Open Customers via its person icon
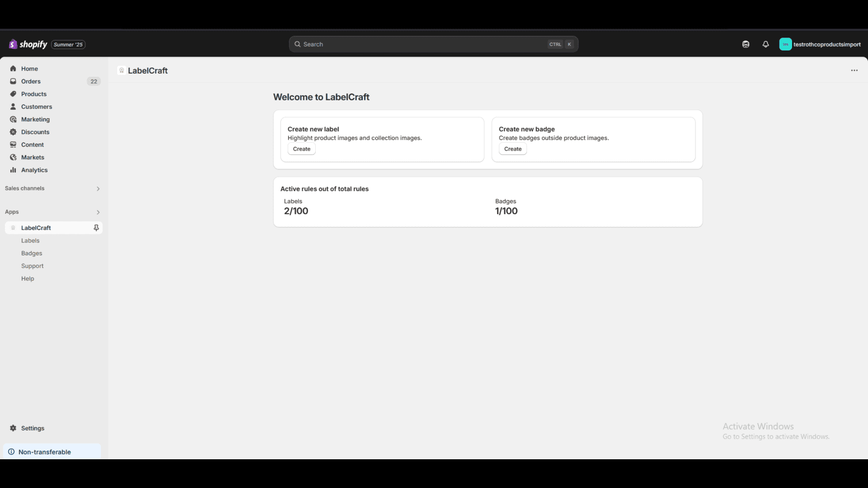The image size is (868, 488). [13, 107]
